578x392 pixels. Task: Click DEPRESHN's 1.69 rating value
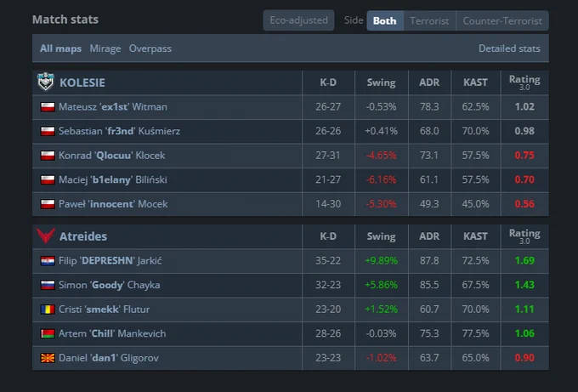[524, 261]
